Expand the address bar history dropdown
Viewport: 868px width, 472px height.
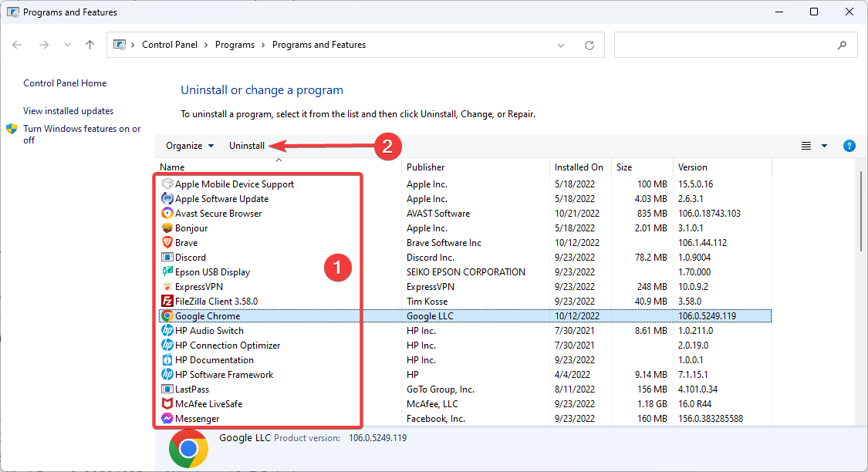[561, 45]
